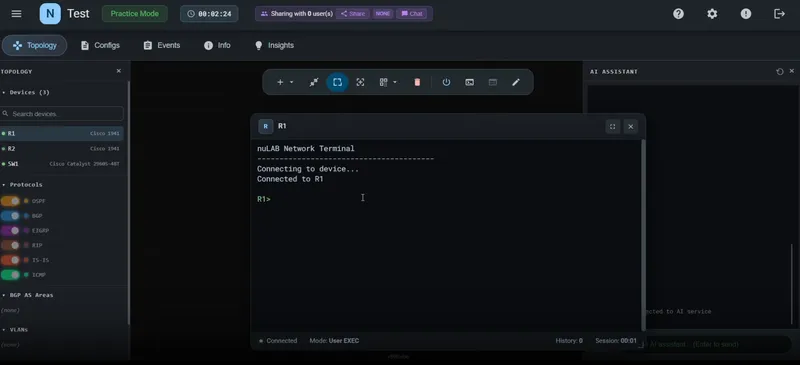The image size is (800, 365).
Task: Click the Test lab title
Action: [x=78, y=14]
